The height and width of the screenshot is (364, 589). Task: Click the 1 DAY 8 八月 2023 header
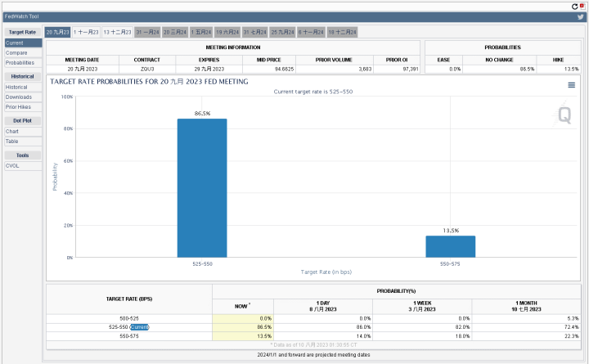coord(323,306)
